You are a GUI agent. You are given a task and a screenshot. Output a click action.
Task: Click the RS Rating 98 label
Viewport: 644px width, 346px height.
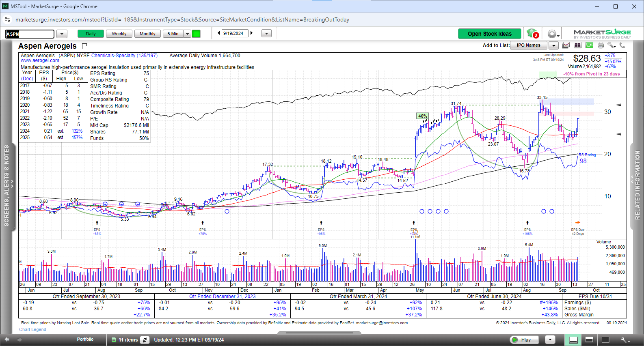[587, 158]
